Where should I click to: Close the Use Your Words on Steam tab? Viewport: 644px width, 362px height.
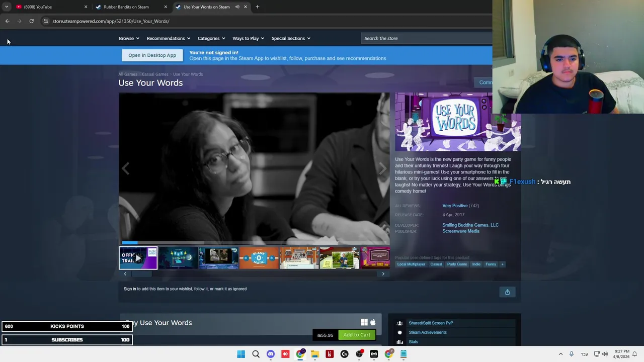pos(246,7)
